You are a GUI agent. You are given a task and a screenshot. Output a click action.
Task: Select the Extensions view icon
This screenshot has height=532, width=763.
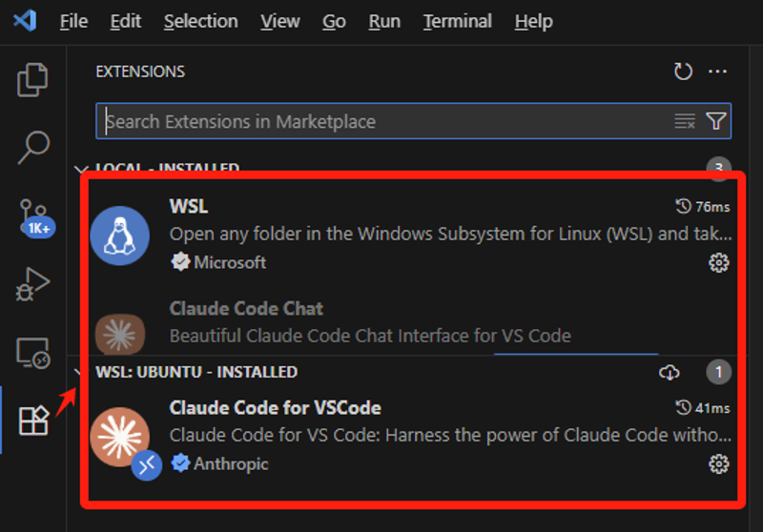coord(33,419)
